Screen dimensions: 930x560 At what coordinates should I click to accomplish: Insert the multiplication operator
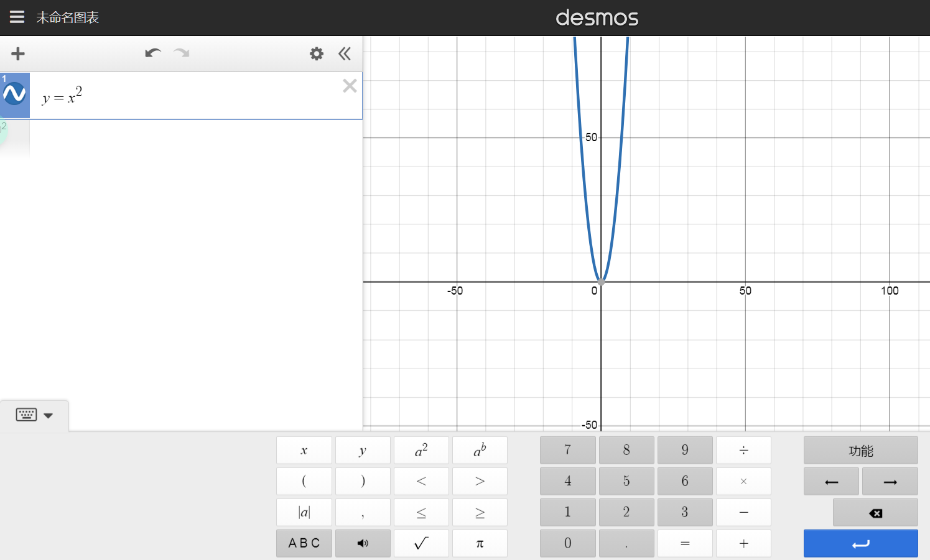click(743, 482)
